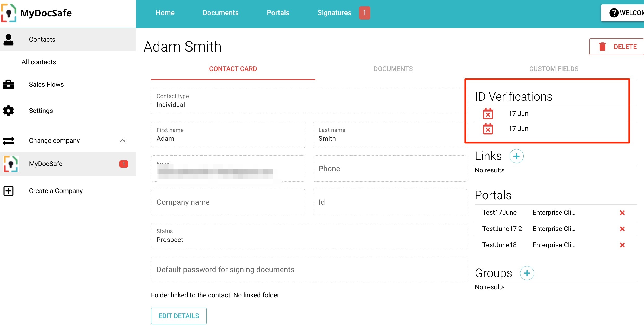Open the Custom Fields tab
Screen dimensions: 644x333
point(554,69)
